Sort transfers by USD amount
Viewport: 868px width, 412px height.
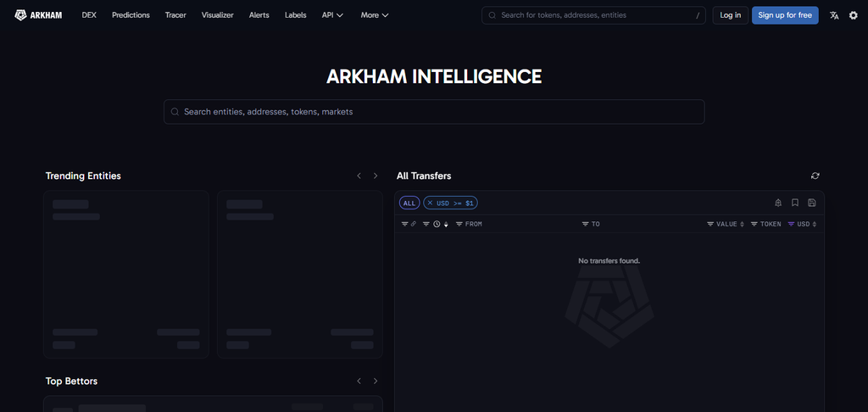(815, 225)
